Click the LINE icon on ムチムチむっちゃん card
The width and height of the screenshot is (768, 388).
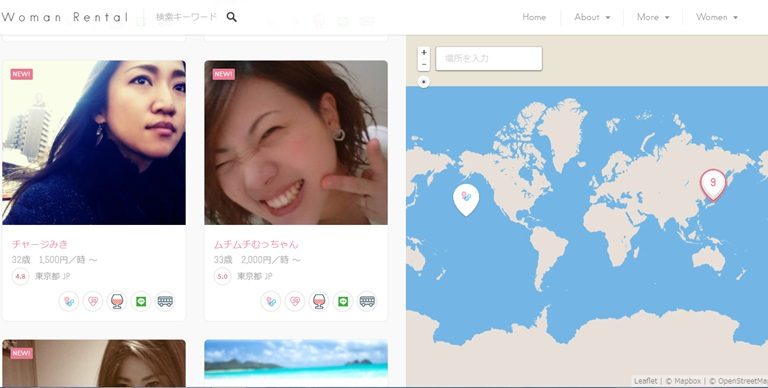[343, 301]
